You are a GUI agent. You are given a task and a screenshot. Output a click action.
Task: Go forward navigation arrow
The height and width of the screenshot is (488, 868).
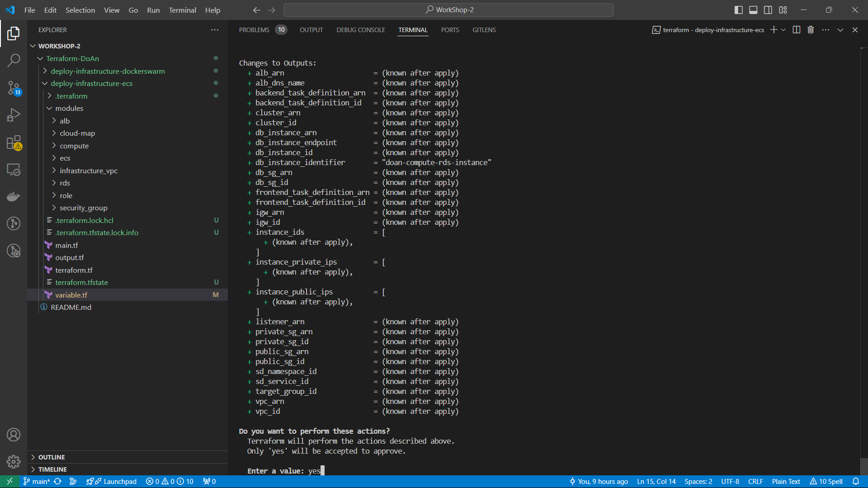point(272,10)
